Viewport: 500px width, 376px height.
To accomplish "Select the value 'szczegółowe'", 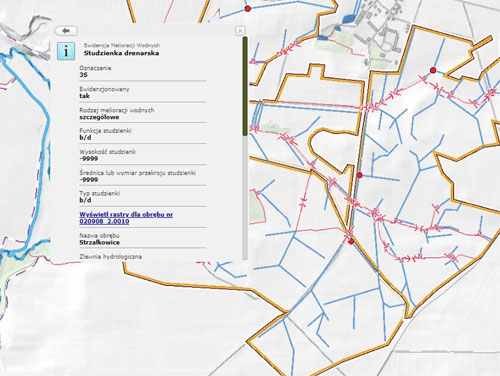I will point(99,117).
